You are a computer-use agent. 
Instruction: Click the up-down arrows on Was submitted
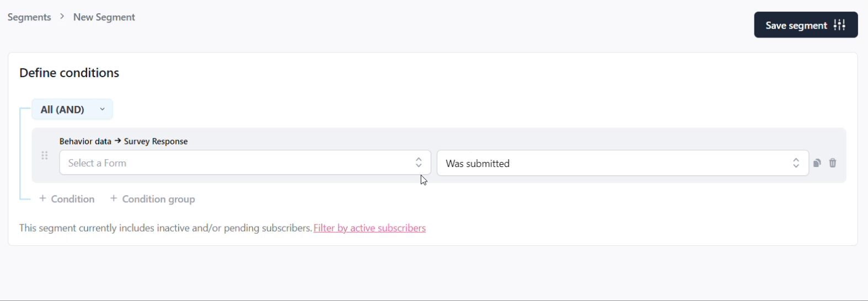pos(796,163)
